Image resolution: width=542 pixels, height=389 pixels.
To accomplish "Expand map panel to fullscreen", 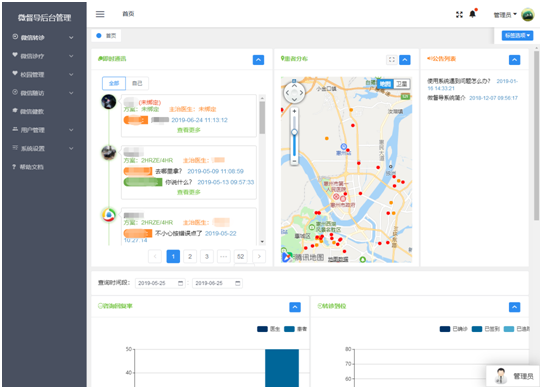I will pyautogui.click(x=391, y=59).
